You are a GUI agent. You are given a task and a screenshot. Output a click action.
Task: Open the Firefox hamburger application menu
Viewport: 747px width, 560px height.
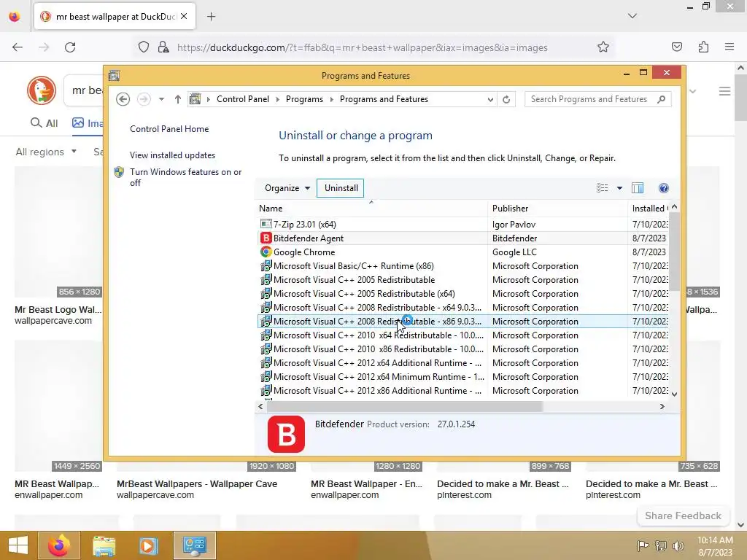point(729,47)
